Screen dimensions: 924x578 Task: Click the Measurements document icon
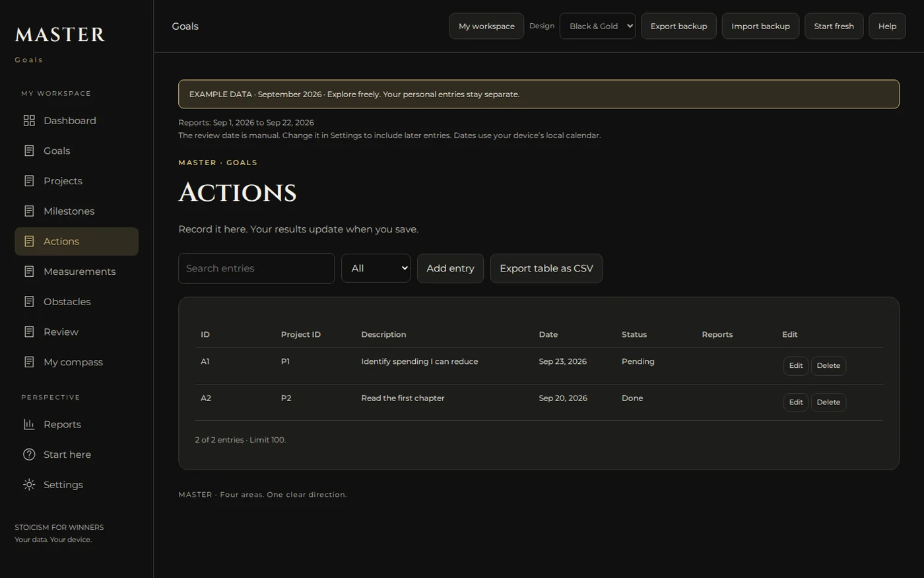tap(29, 271)
